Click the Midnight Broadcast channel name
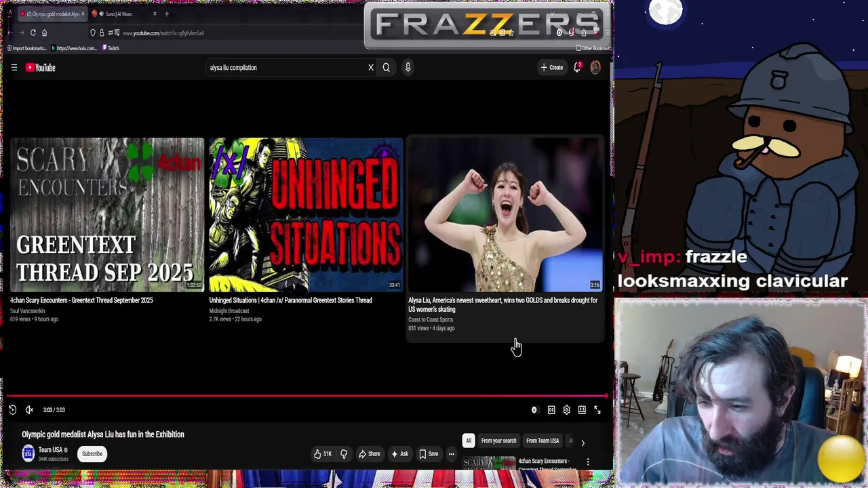Viewport: 868px width, 488px height. [x=229, y=310]
